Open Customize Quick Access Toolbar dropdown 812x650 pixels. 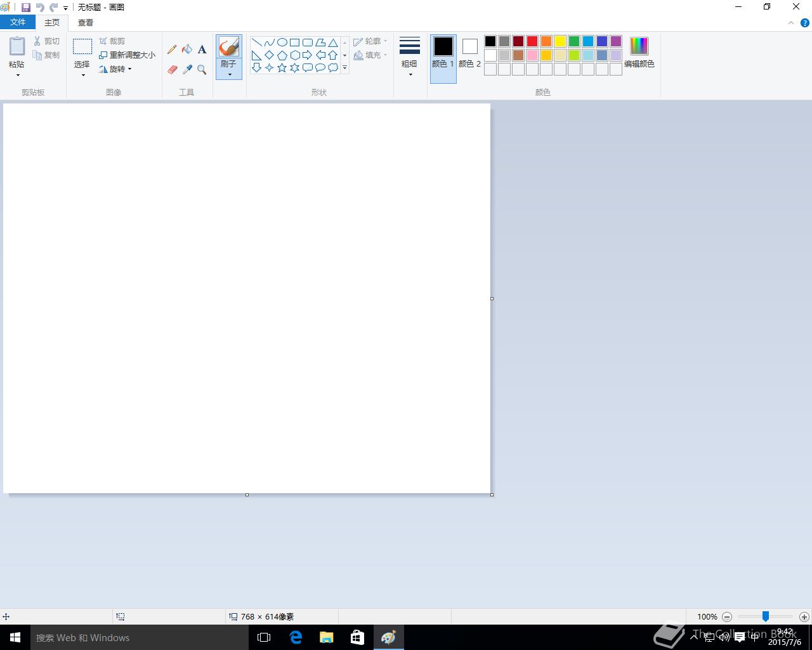[x=66, y=8]
